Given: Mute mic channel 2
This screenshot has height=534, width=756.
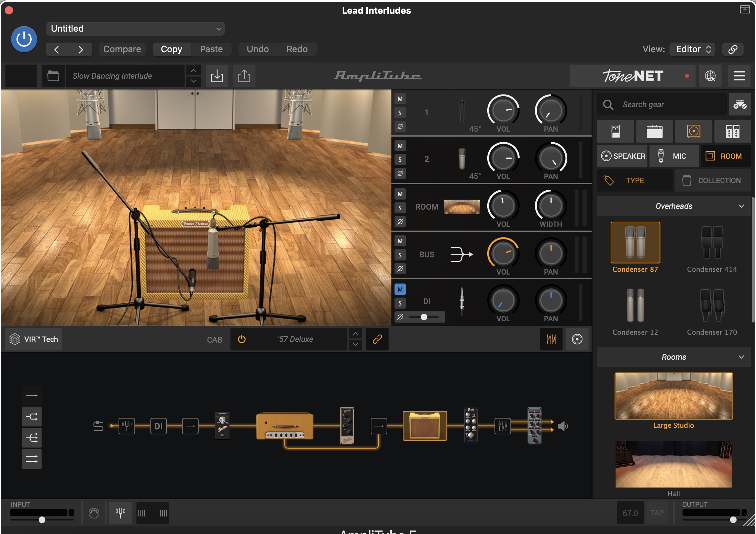Looking at the screenshot, I should click(x=400, y=146).
